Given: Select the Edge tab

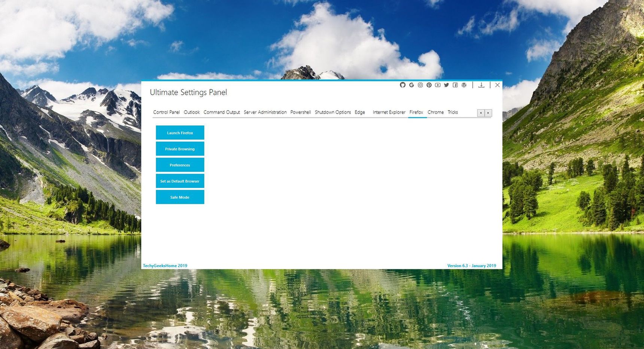Looking at the screenshot, I should tap(360, 112).
